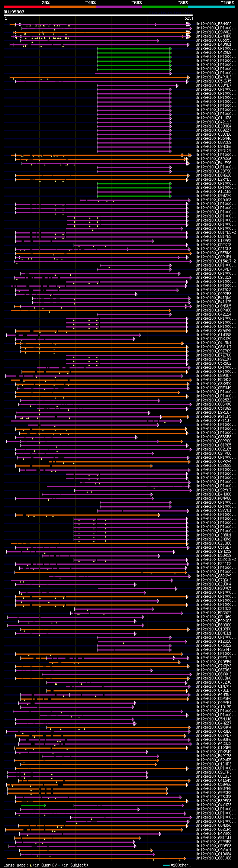Screen dimensions: 238x868
Task: Select the UniRef100_O42114 row label
Action: [x=213, y=314]
